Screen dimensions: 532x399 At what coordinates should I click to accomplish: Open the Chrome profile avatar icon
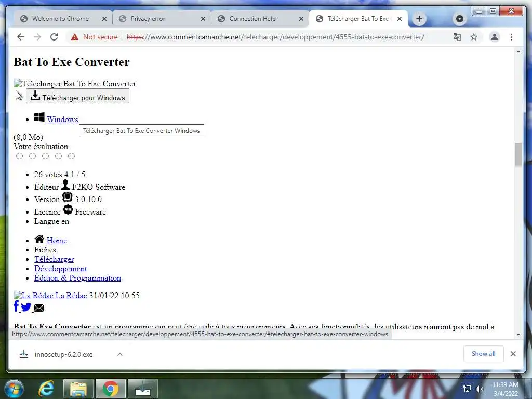coord(495,37)
